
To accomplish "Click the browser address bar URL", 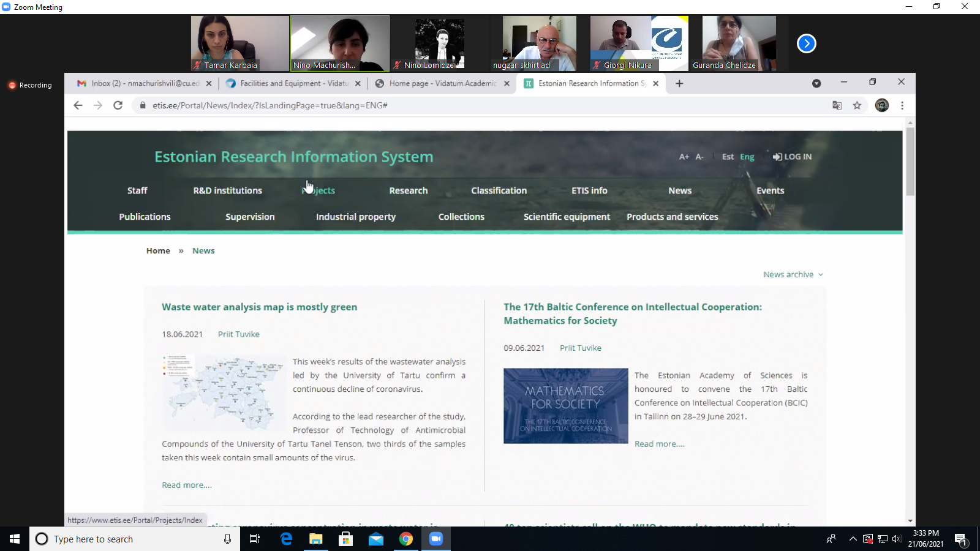I will 270,105.
